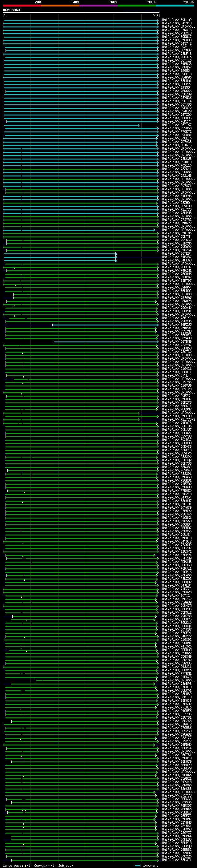Image resolution: width=197 pixels, height=868 pixels.
Task: Click the cyan partial alignment bar for C6TBM9
Action: pyautogui.click(x=106, y=342)
